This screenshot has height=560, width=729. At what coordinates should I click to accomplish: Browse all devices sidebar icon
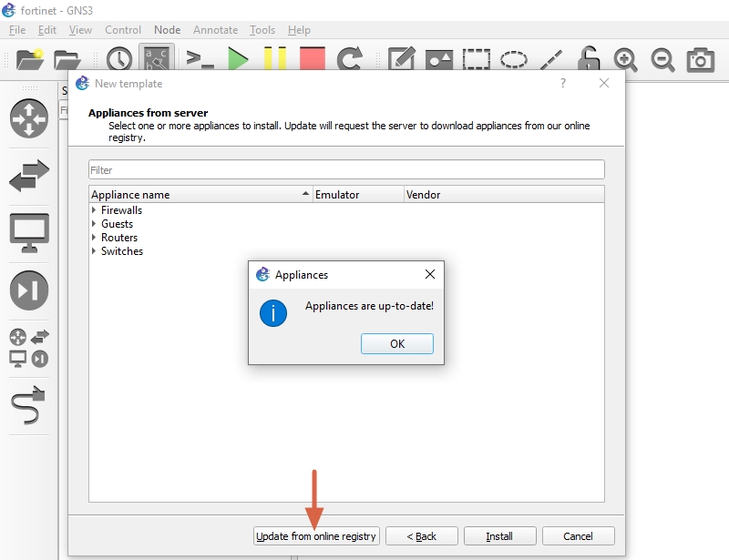[29, 348]
